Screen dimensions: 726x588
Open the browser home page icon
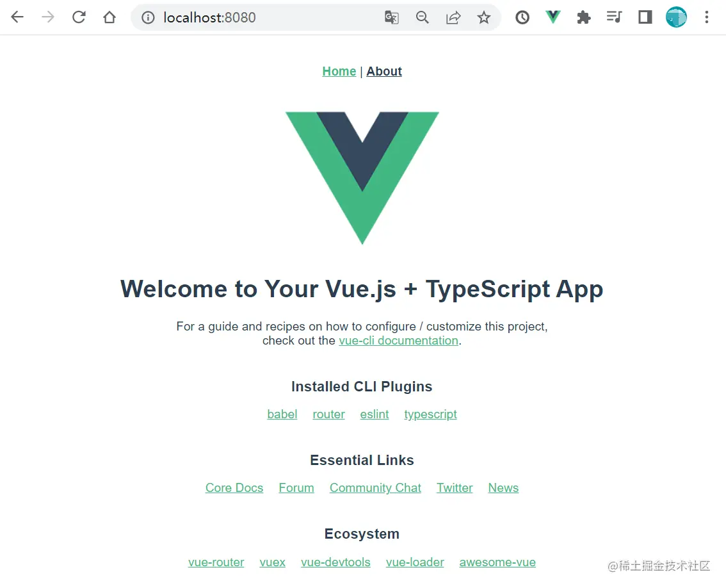109,17
